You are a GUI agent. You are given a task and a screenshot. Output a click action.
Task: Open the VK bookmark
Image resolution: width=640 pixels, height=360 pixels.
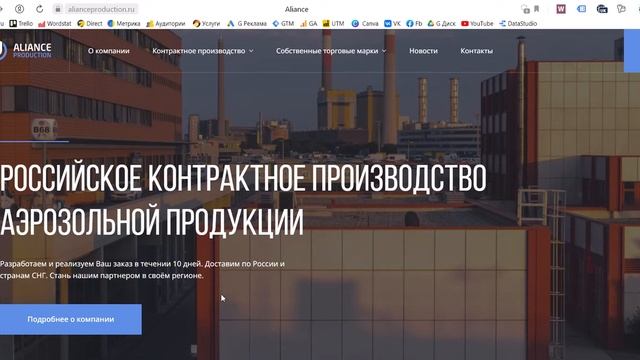tap(392, 24)
